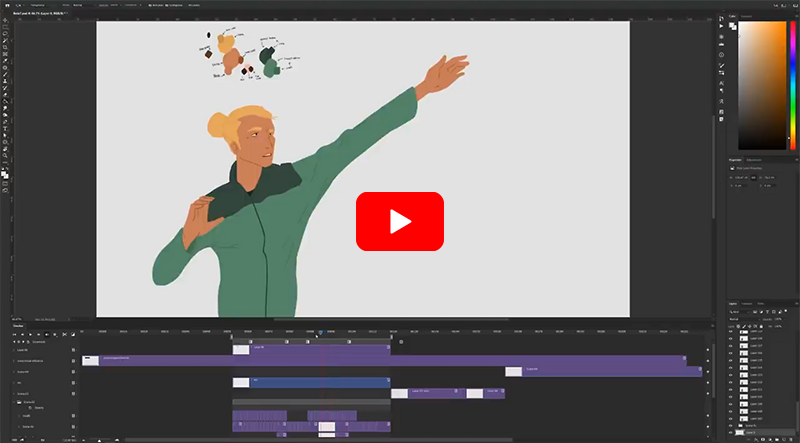Open the Paragraph panel icon
The height and width of the screenshot is (443, 800).
(x=721, y=90)
